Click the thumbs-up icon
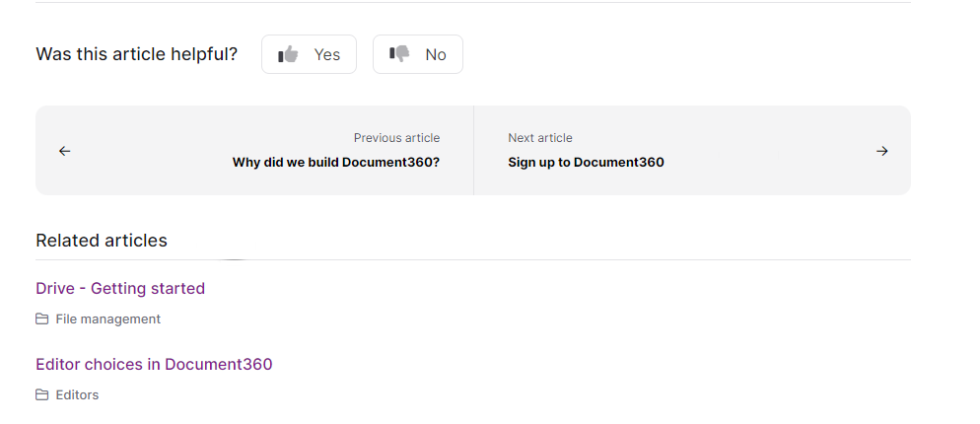980x424 pixels. click(x=288, y=54)
